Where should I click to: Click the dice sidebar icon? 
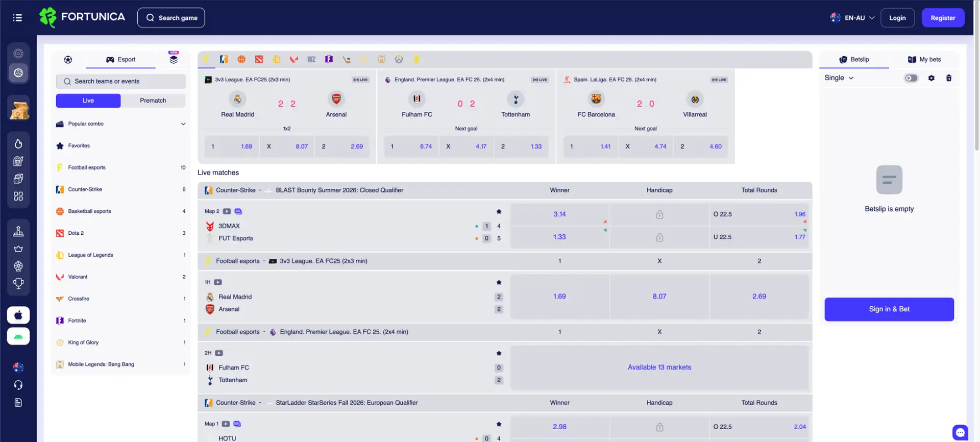click(x=18, y=179)
